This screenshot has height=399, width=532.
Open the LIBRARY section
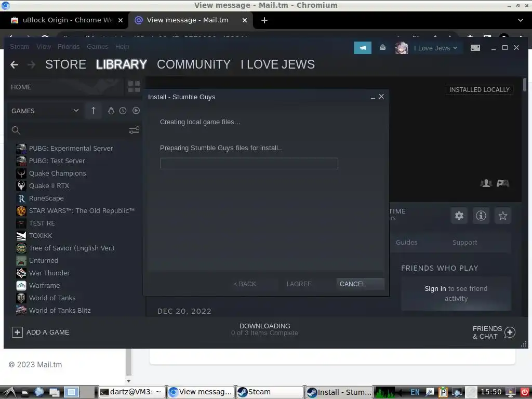tap(122, 64)
